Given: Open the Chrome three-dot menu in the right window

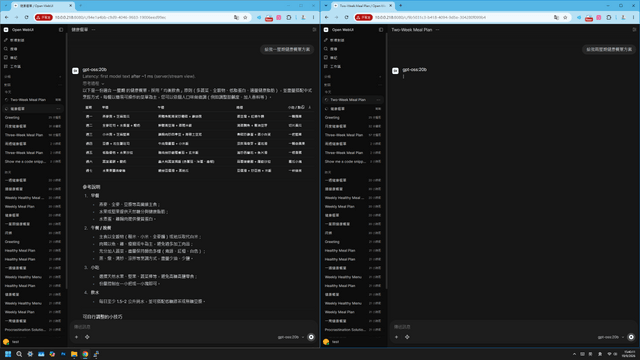Looking at the screenshot, I should (633, 18).
